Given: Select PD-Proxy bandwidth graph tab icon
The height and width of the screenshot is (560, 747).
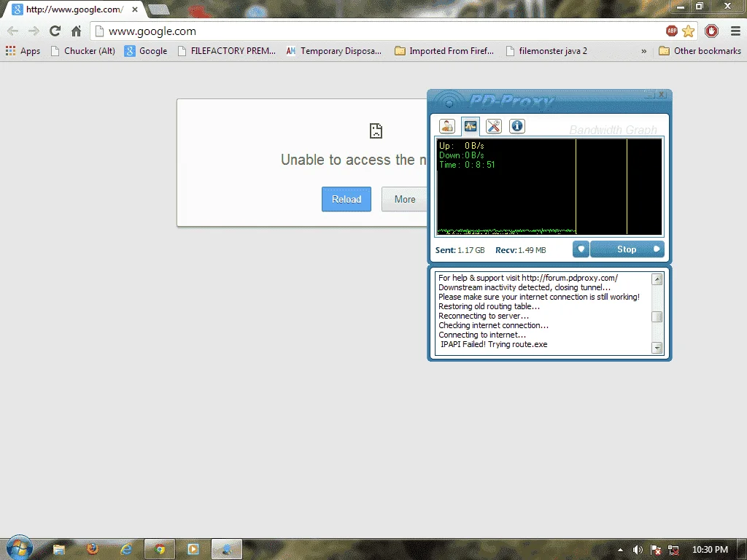Looking at the screenshot, I should click(x=471, y=126).
